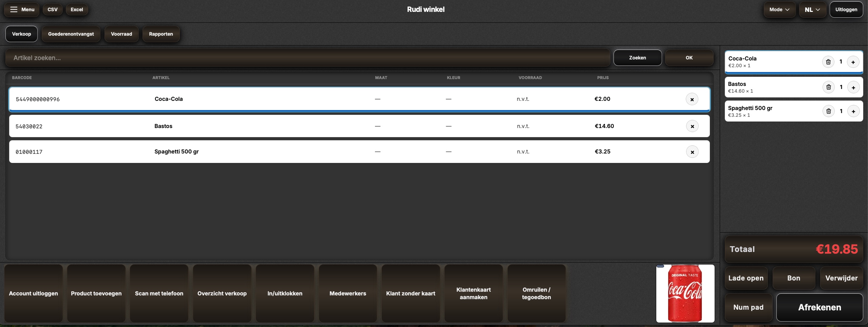The height and width of the screenshot is (327, 868).
Task: Trash the Spaghetti 500 gr cart line
Action: [x=828, y=111]
